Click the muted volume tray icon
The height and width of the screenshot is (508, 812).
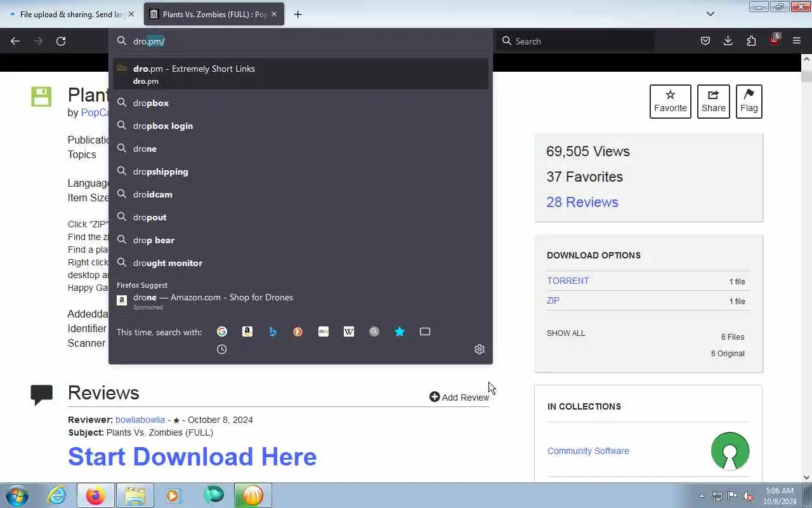point(749,496)
